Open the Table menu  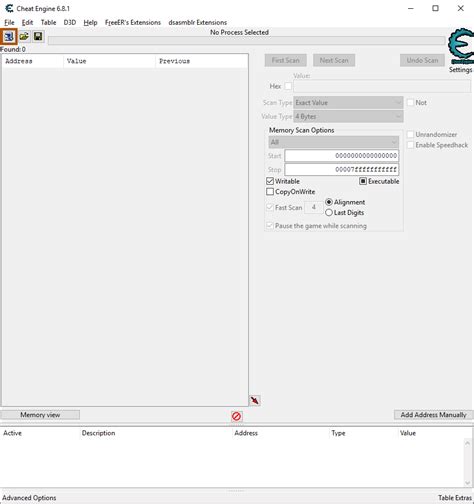tap(48, 22)
